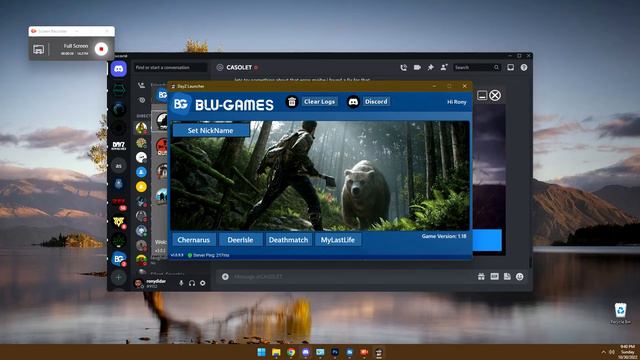Open File Explorer from the taskbar
Viewport: 640px width, 360px height.
[276, 352]
